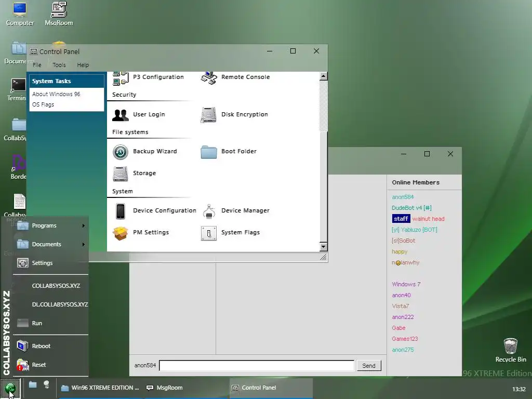
Task: Select member Games123 in the list
Action: 405,339
